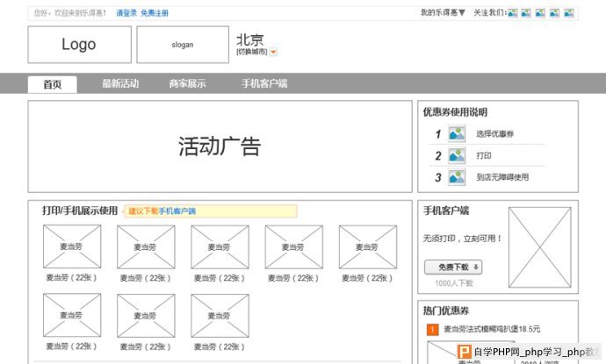Select the 首页 navigation tab
The height and width of the screenshot is (364, 606).
pos(52,84)
